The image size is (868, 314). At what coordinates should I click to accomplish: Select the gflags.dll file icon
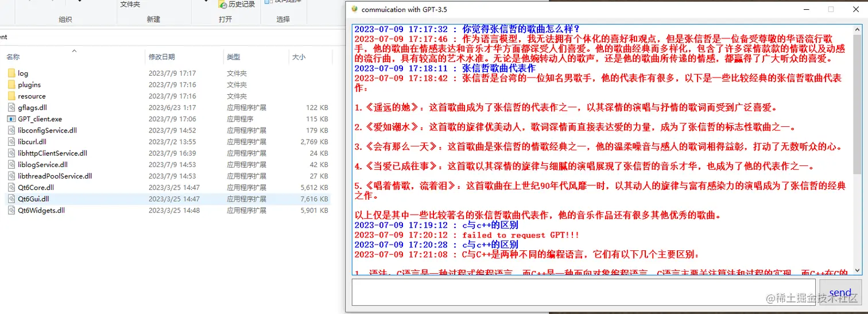[x=12, y=107]
